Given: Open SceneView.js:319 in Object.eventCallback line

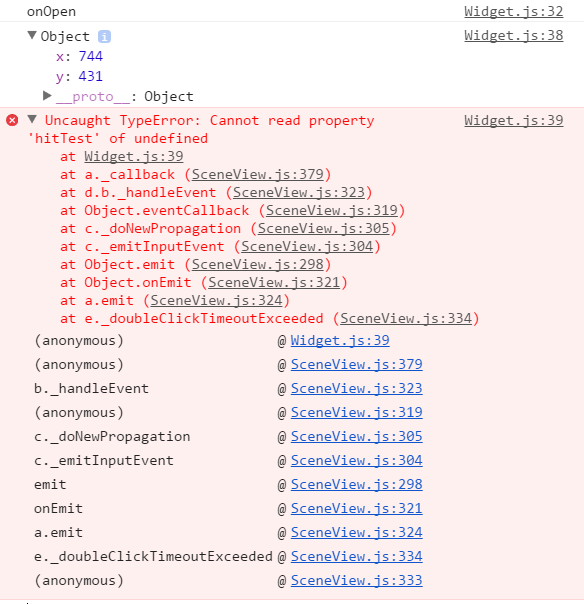Looking at the screenshot, I should 332,211.
